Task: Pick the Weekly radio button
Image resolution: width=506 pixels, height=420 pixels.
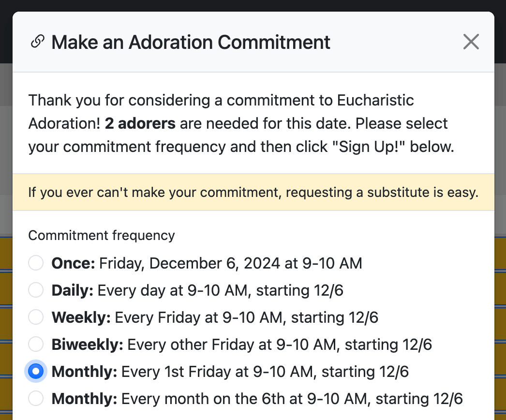Action: (36, 317)
